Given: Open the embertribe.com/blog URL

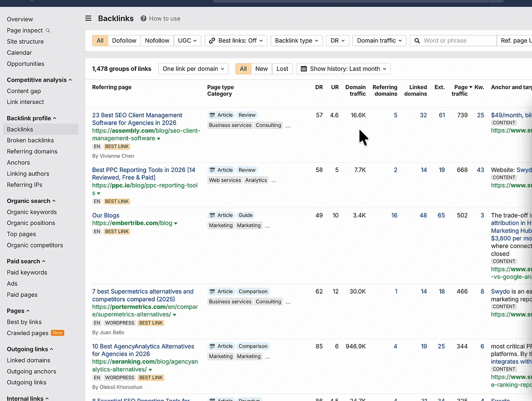Looking at the screenshot, I should 132,223.
